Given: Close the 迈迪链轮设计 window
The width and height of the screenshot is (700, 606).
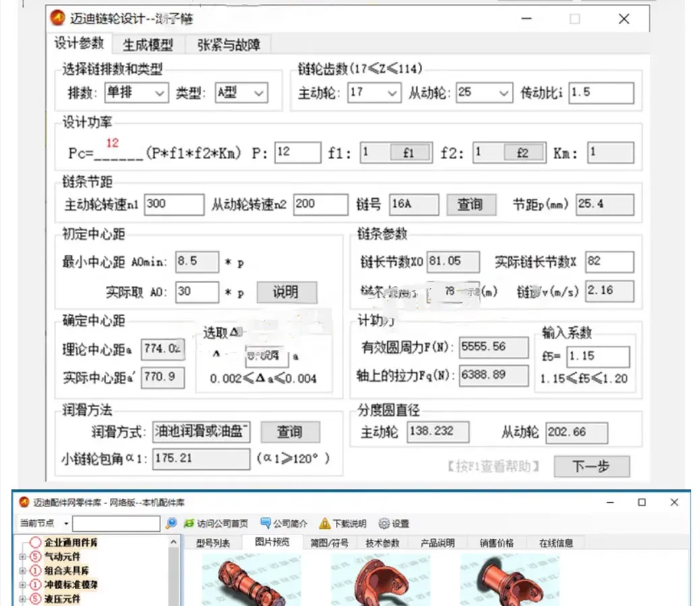Looking at the screenshot, I should pyautogui.click(x=624, y=19).
